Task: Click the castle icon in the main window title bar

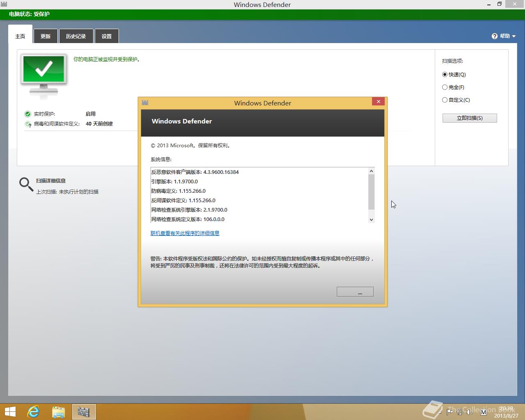Action: 3,5
